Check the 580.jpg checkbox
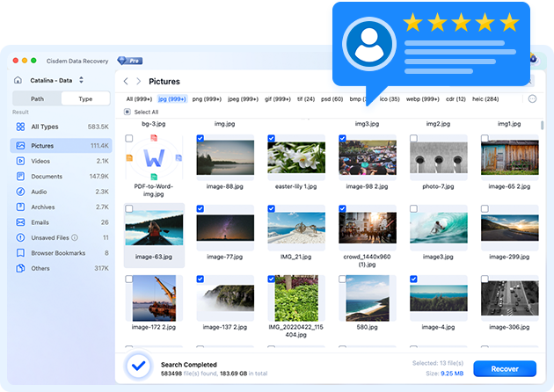 point(342,279)
